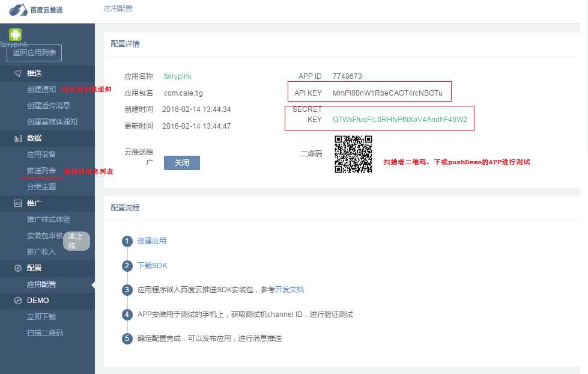Select 创建通知 in the sidebar
The image size is (588, 374).
[41, 90]
